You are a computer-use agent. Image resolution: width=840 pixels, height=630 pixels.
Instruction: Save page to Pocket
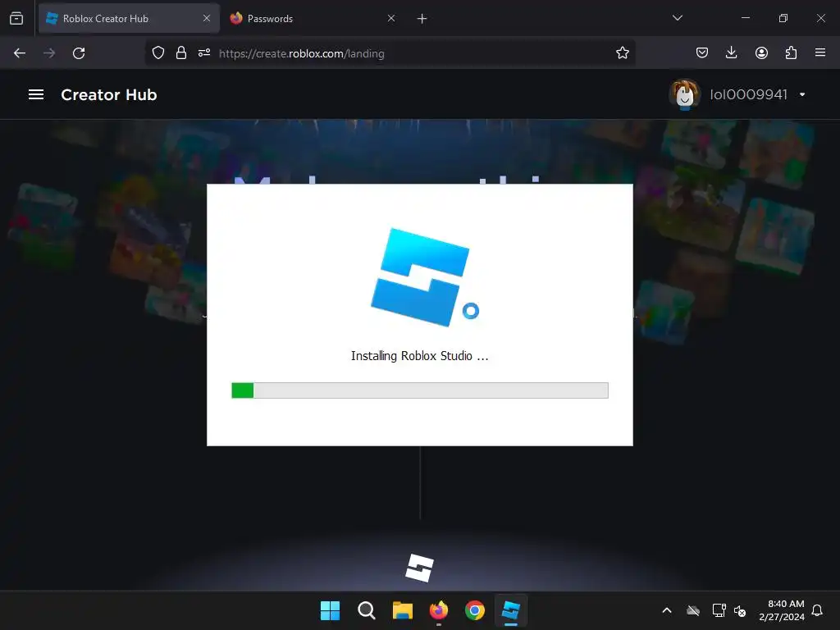(x=702, y=53)
